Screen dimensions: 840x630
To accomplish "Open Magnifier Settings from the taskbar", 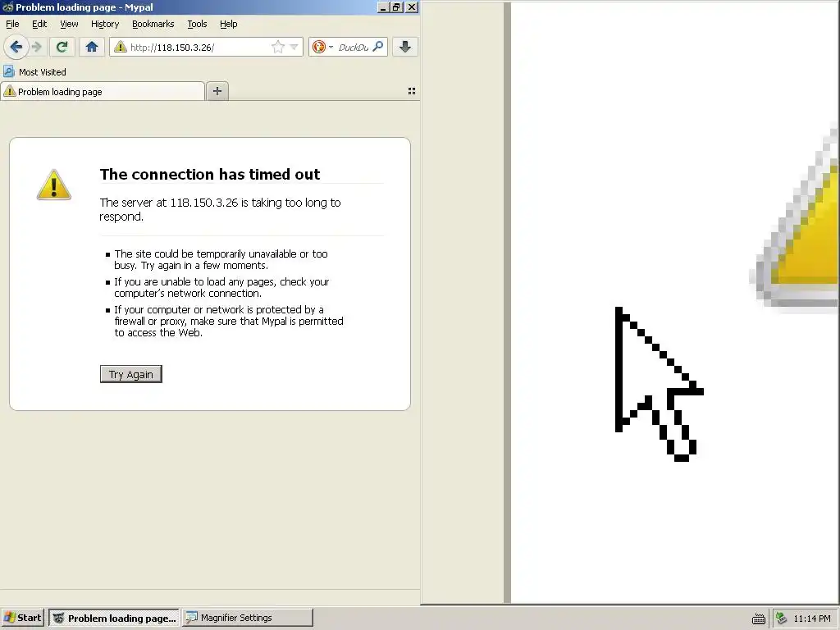I will tap(247, 618).
